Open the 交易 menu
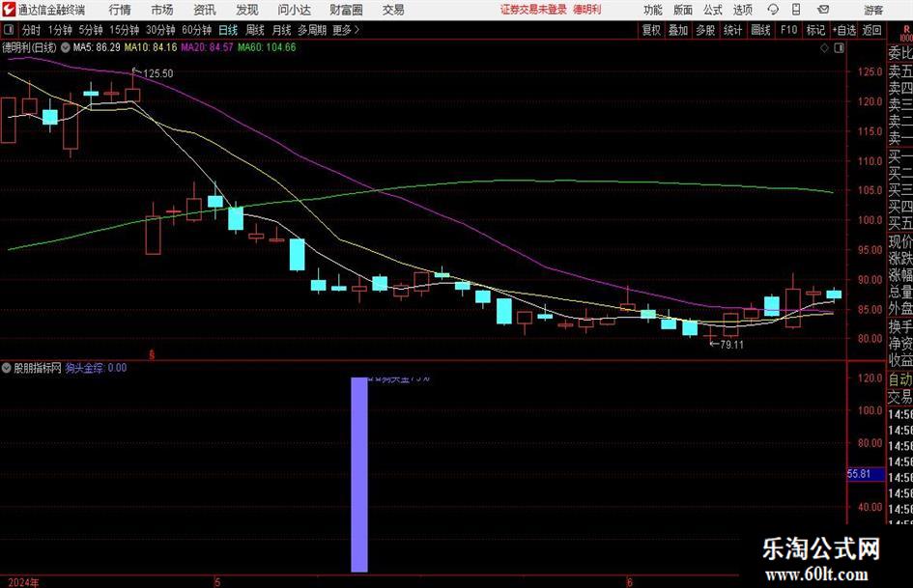 click(393, 10)
